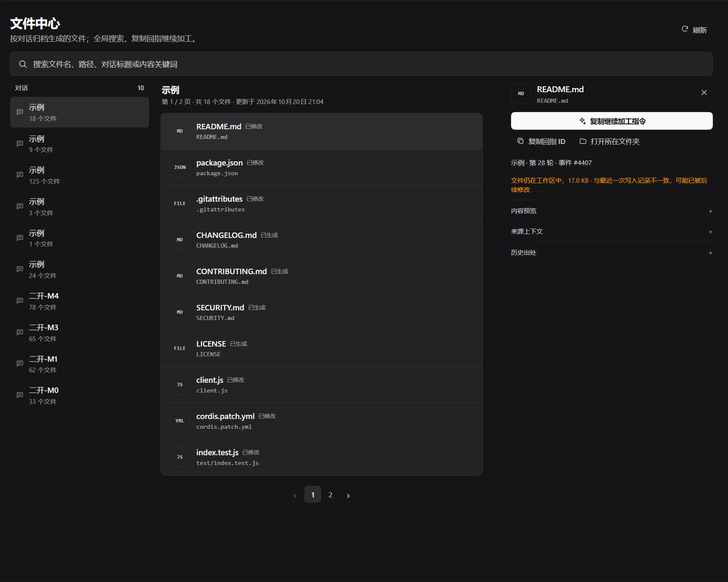The image size is (728, 582).
Task: Select the 示例 conversation with 24 files
Action: point(80,270)
